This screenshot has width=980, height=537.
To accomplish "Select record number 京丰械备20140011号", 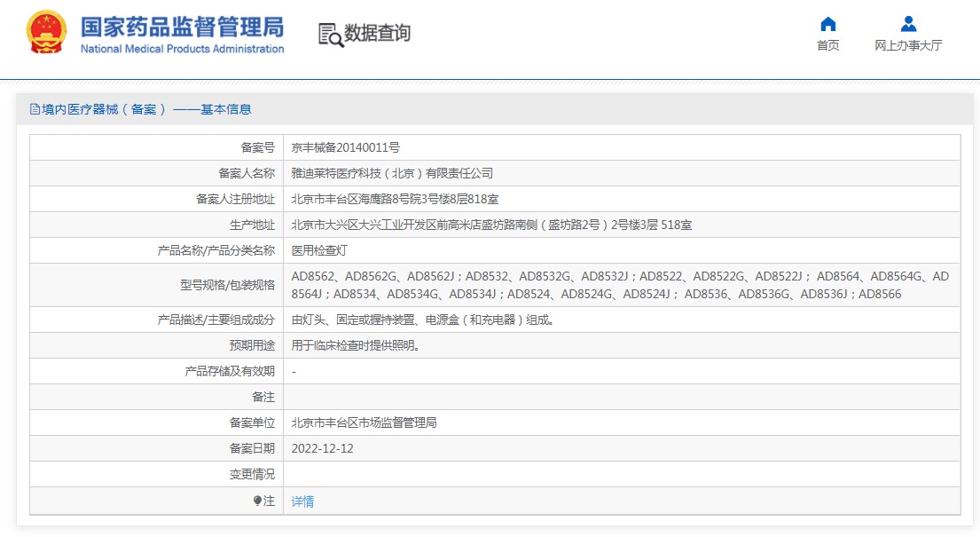I will tap(345, 147).
